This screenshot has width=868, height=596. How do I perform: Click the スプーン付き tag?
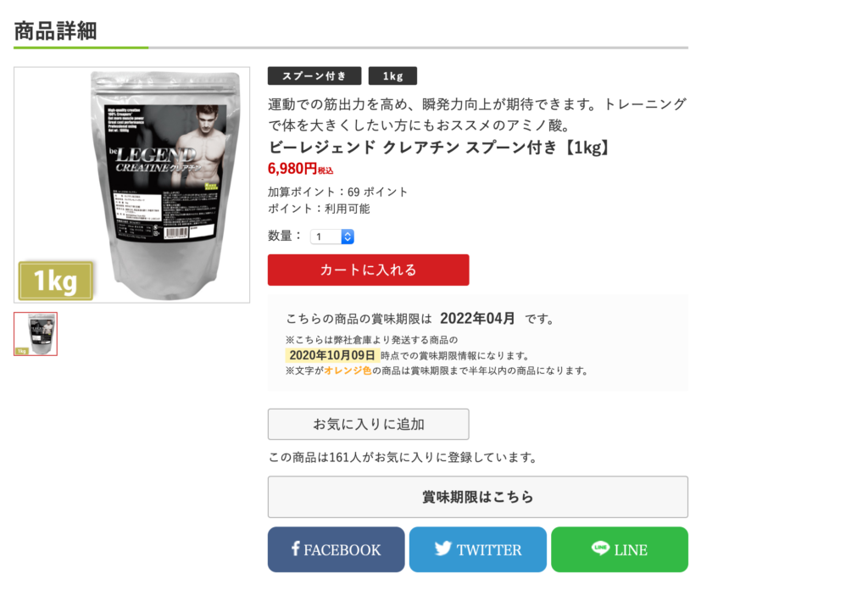pyautogui.click(x=314, y=76)
